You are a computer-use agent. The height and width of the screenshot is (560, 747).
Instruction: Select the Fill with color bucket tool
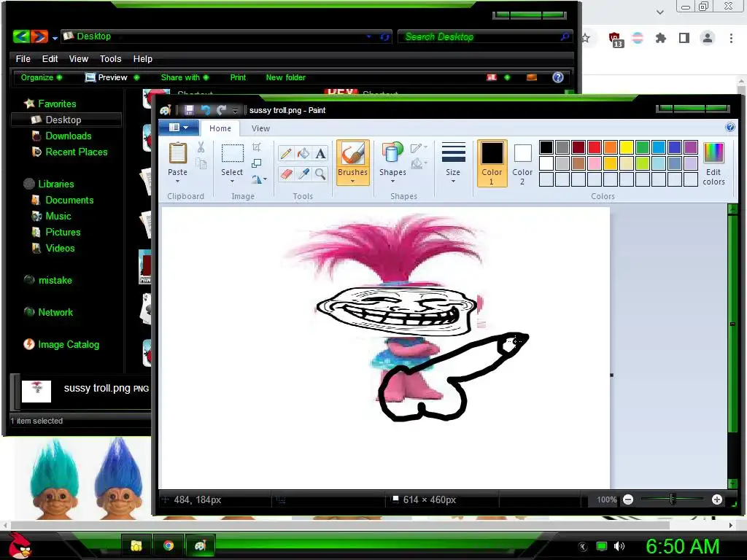pyautogui.click(x=303, y=153)
